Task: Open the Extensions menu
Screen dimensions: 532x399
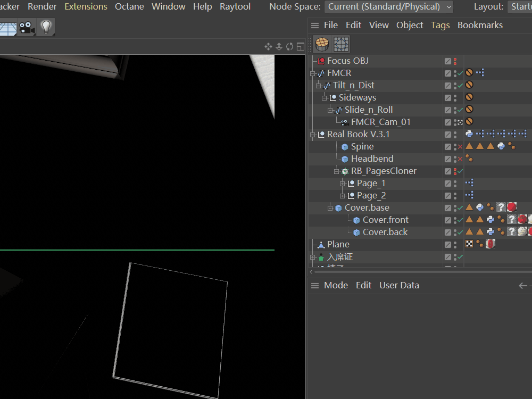Action: coord(86,7)
